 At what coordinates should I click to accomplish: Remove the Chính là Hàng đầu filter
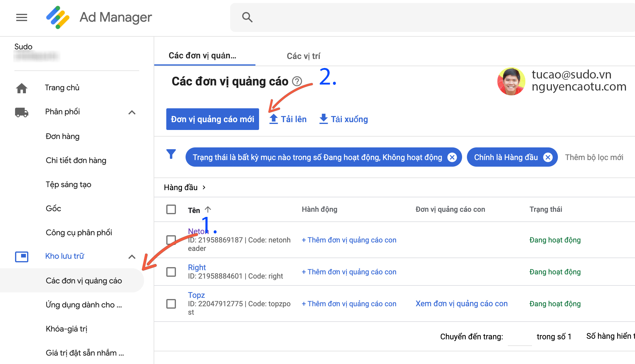(548, 157)
